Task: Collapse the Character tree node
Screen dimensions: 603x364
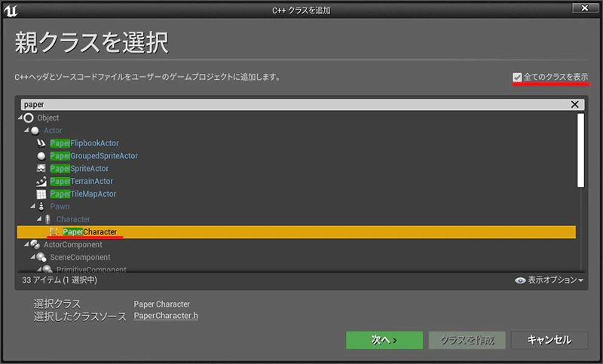Action: pyautogui.click(x=39, y=219)
